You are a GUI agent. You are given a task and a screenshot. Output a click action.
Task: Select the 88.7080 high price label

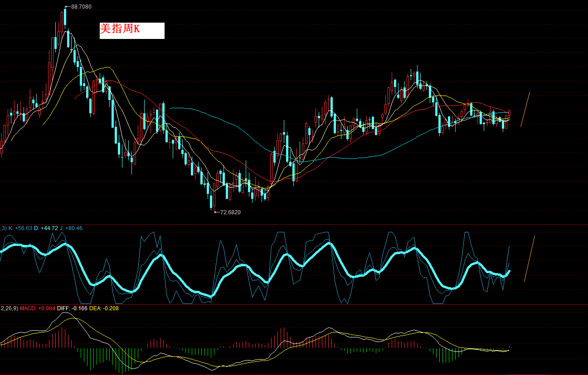click(81, 7)
